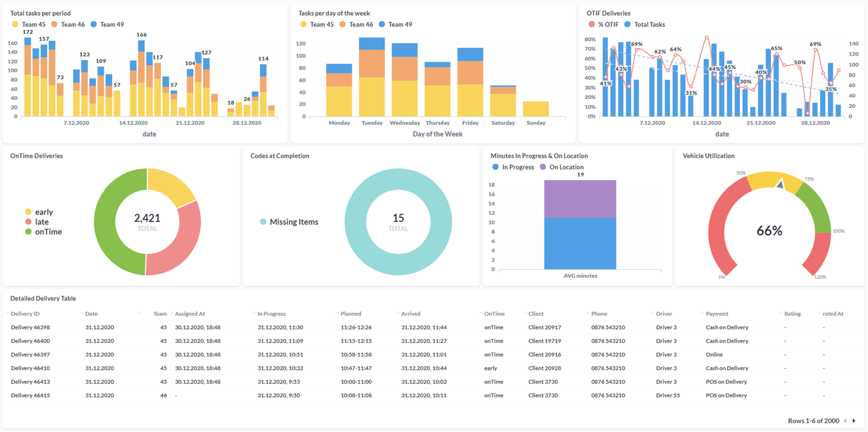Open Delivery 46398 row entry
The width and height of the screenshot is (868, 432).
[30, 327]
